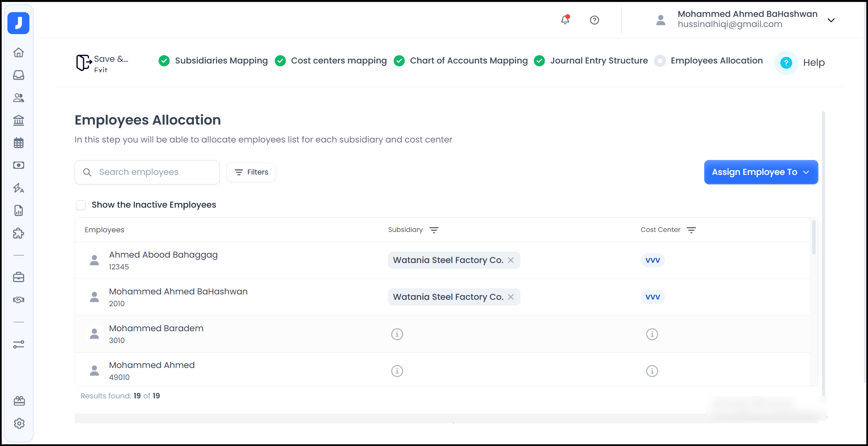Go to Journal Entry Structure step
This screenshot has height=446, width=868.
tap(598, 61)
